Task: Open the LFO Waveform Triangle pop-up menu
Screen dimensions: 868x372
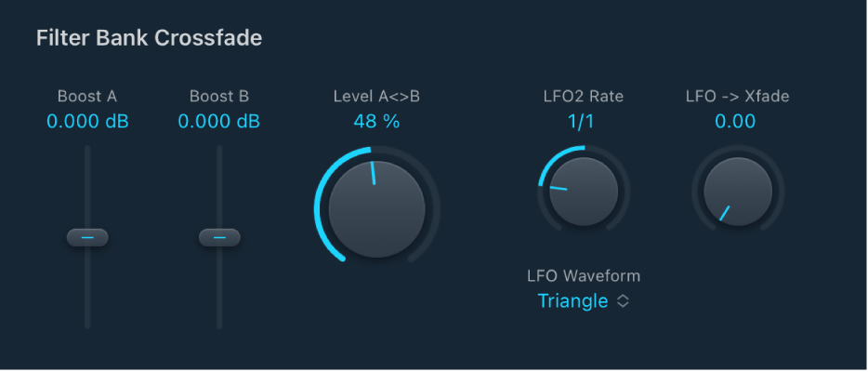Action: (x=573, y=301)
